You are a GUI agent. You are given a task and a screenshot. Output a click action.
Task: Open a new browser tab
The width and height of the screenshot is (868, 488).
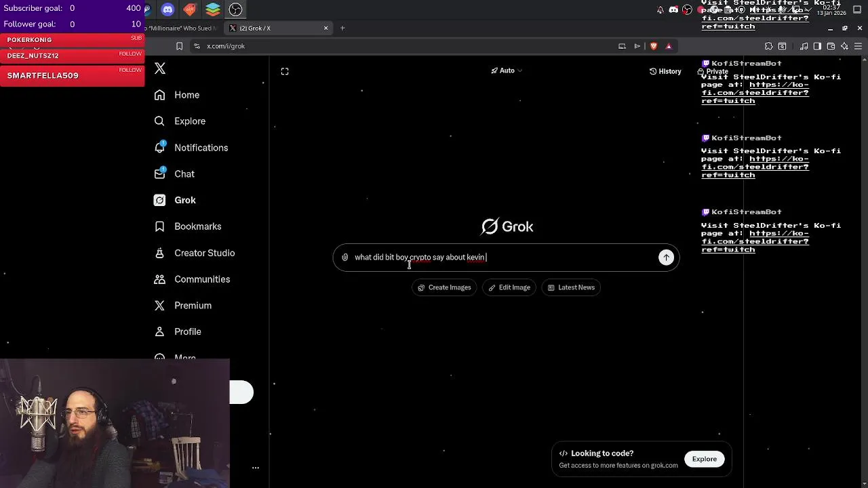tap(342, 28)
